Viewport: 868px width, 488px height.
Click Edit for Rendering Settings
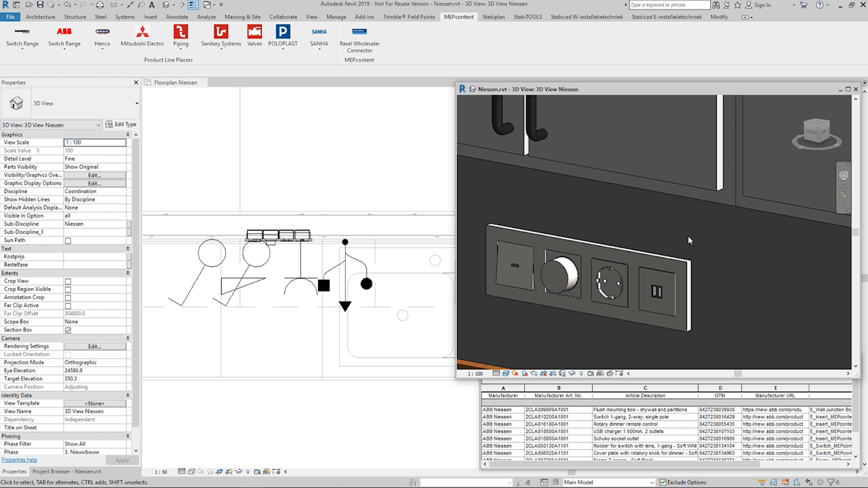pos(94,346)
